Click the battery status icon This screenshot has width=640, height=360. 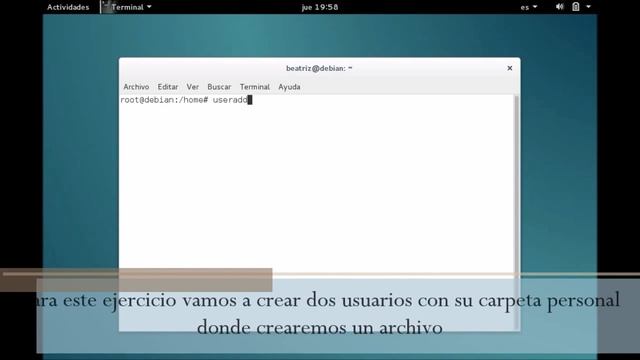(x=576, y=7)
